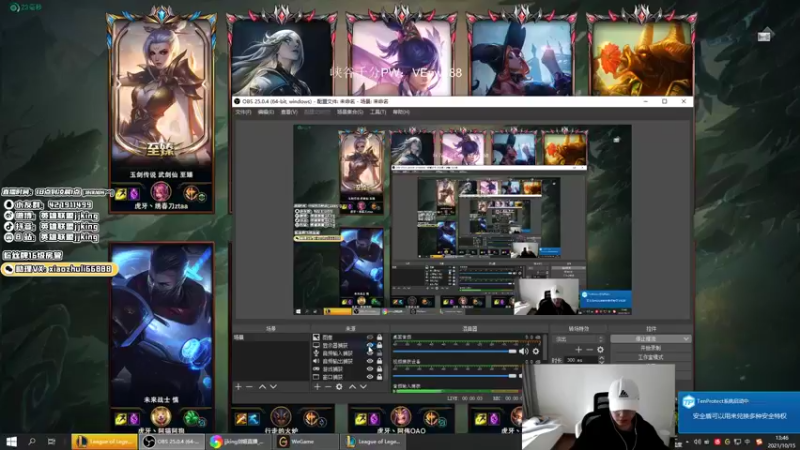Move source up arrow in Sources panel
The width and height of the screenshot is (800, 450).
point(352,387)
